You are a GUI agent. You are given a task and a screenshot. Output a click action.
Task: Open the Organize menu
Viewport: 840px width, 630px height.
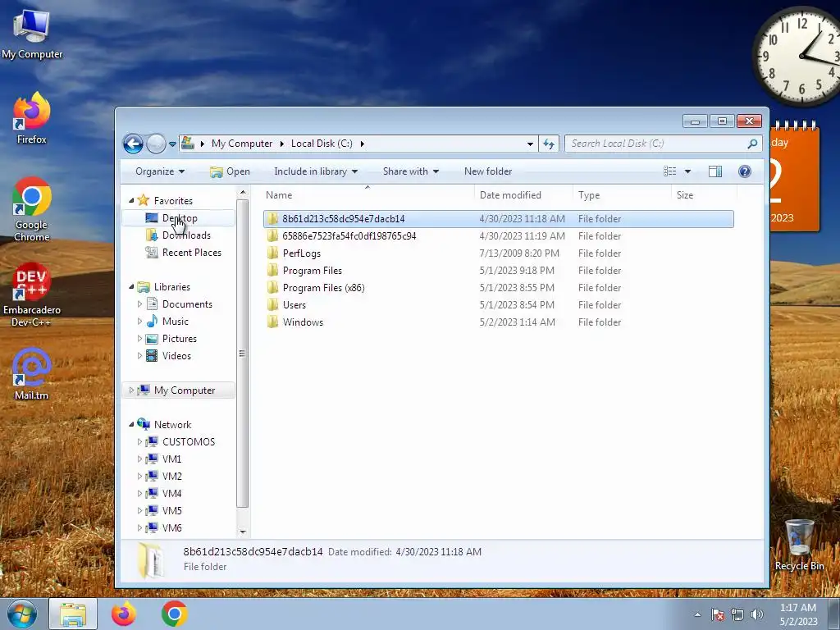(x=160, y=171)
